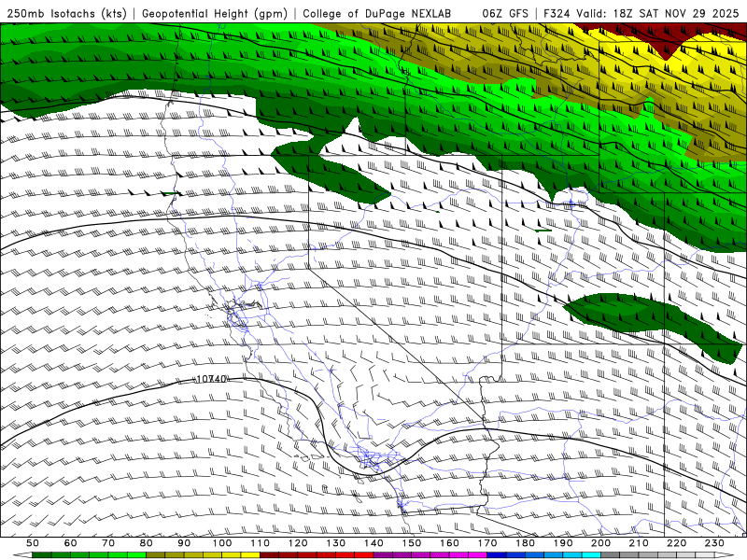Click the '180' value on the isotach scale
This screenshot has height=560, width=747.
coord(525,543)
